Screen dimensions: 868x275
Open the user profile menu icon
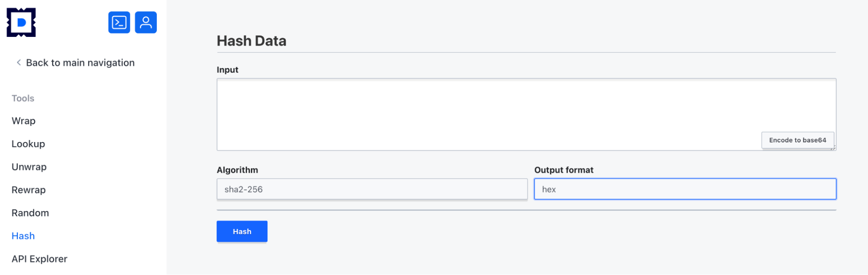146,23
